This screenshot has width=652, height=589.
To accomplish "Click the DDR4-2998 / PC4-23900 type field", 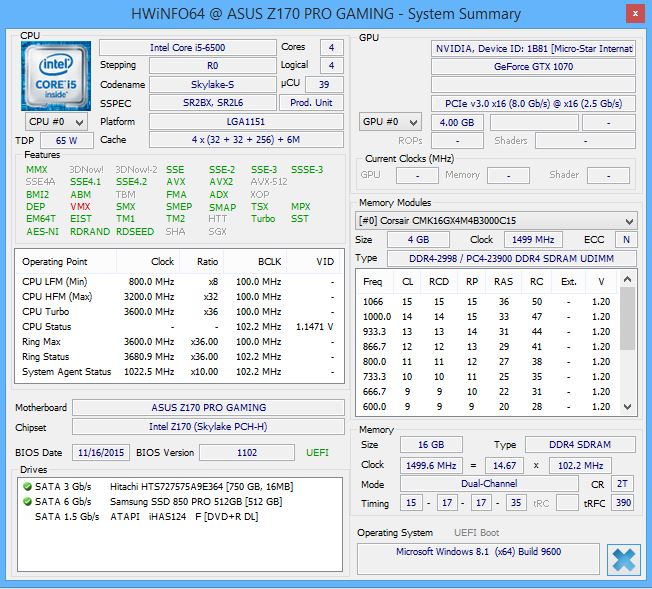I will pos(512,258).
